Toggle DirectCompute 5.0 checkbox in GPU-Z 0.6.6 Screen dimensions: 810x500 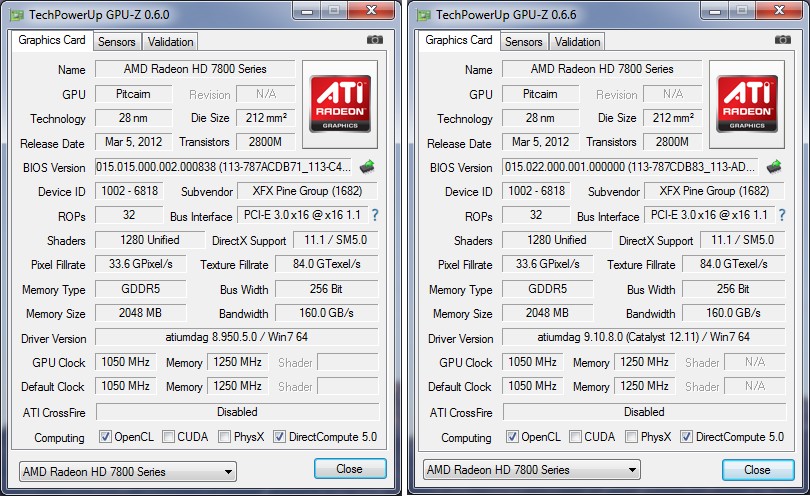(686, 436)
